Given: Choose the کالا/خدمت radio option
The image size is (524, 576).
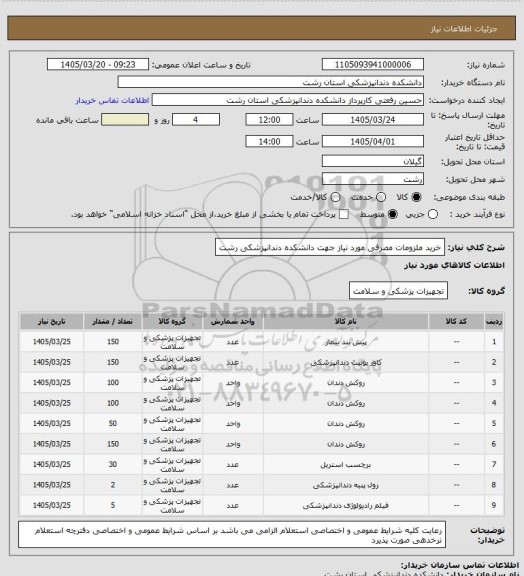Looking at the screenshot, I should (x=335, y=197).
